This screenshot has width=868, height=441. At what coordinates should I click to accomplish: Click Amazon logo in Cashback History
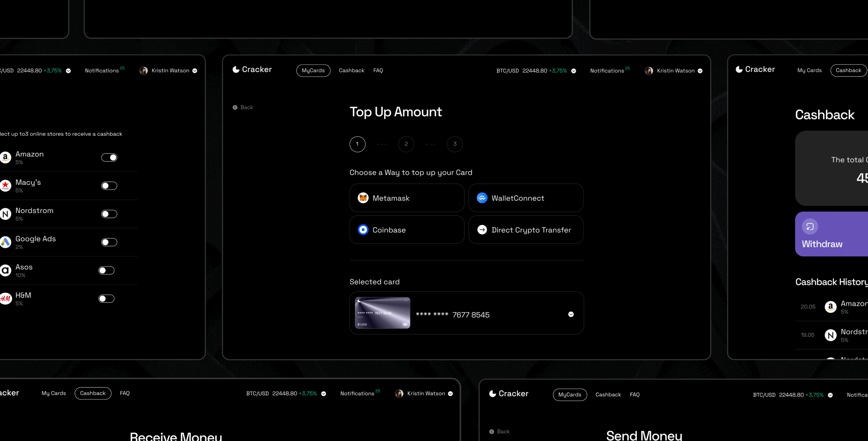coord(831,307)
